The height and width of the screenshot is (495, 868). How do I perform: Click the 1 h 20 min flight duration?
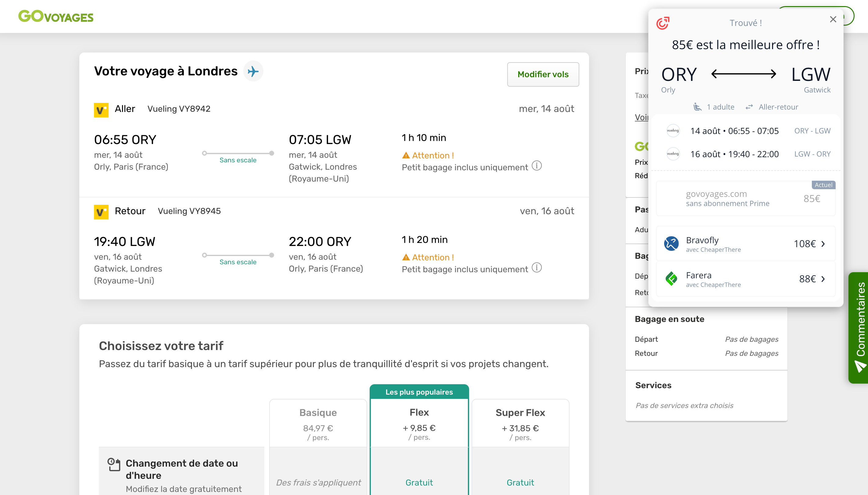coord(425,240)
